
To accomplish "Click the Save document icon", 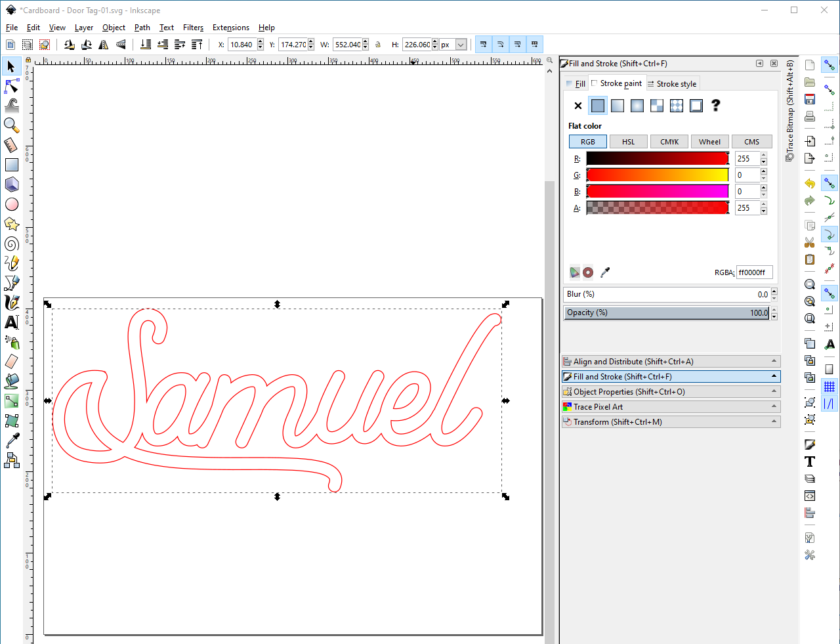I will click(810, 99).
